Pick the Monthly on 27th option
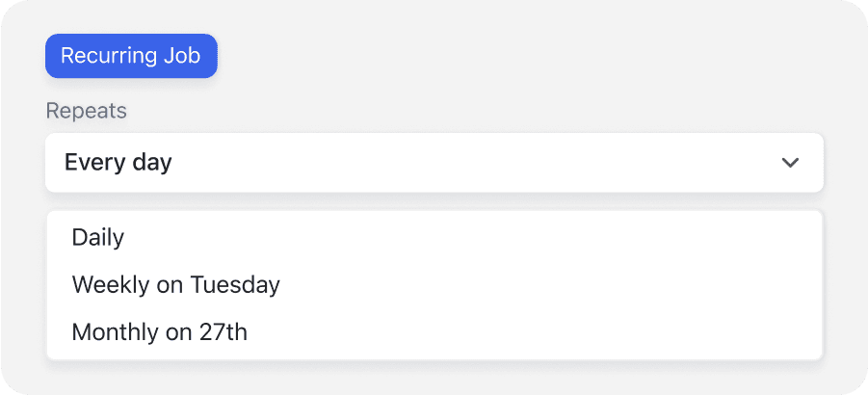The height and width of the screenshot is (395, 868). [x=159, y=332]
